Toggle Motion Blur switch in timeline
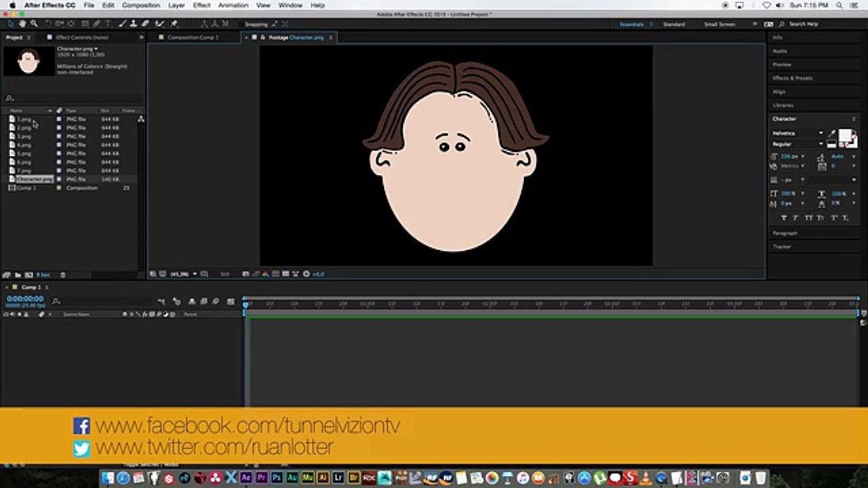This screenshot has height=488, width=868. 216,301
